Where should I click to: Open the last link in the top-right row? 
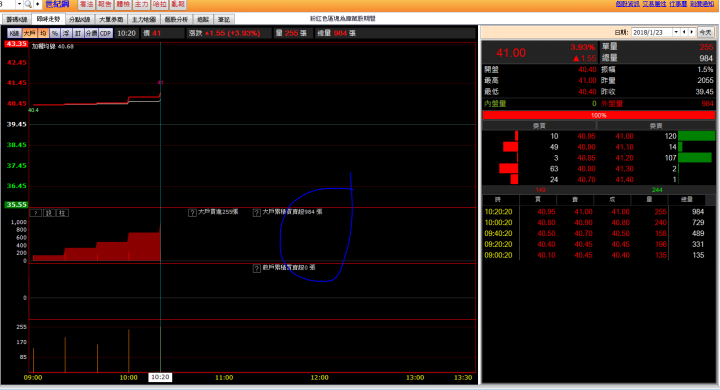[702, 4]
